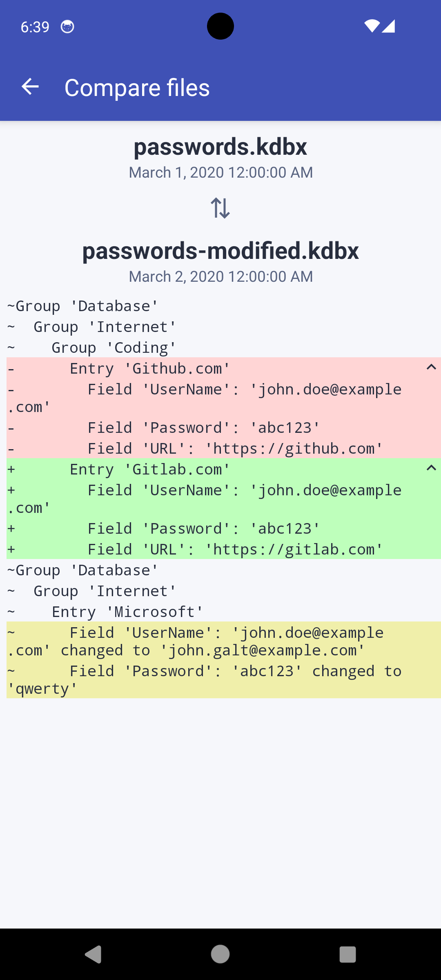Collapse the added Gitlab.com entry
This screenshot has width=441, height=980.
pos(431,468)
